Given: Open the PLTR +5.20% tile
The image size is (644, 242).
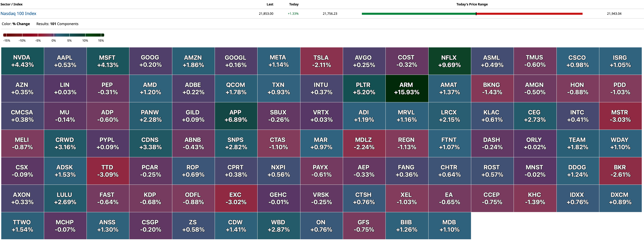Looking at the screenshot, I should click(x=364, y=89).
